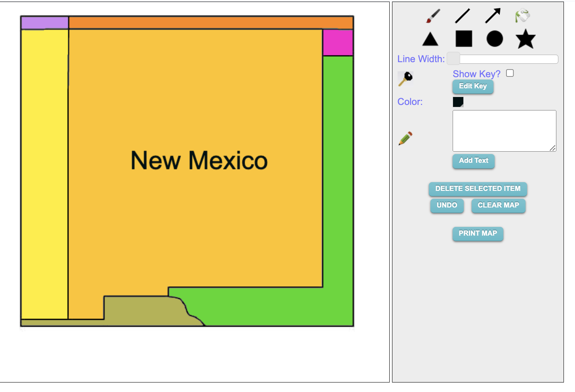Viewport: 575px width, 392px height.
Task: Open the Edit Key button
Action: tap(473, 86)
